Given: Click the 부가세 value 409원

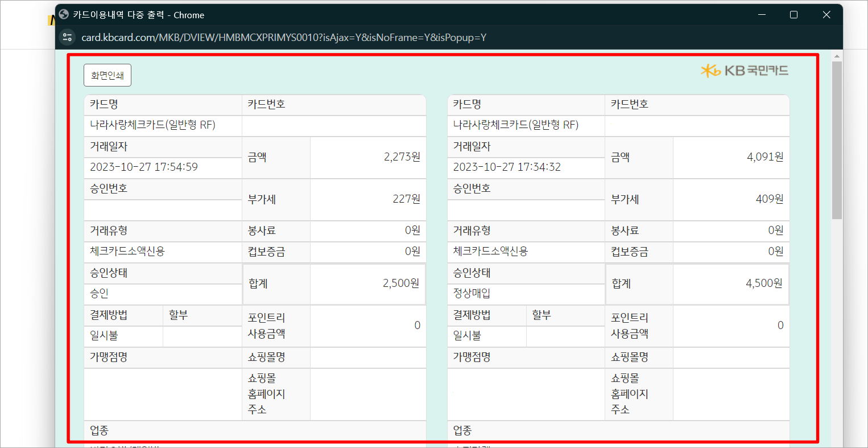Looking at the screenshot, I should 771,199.
